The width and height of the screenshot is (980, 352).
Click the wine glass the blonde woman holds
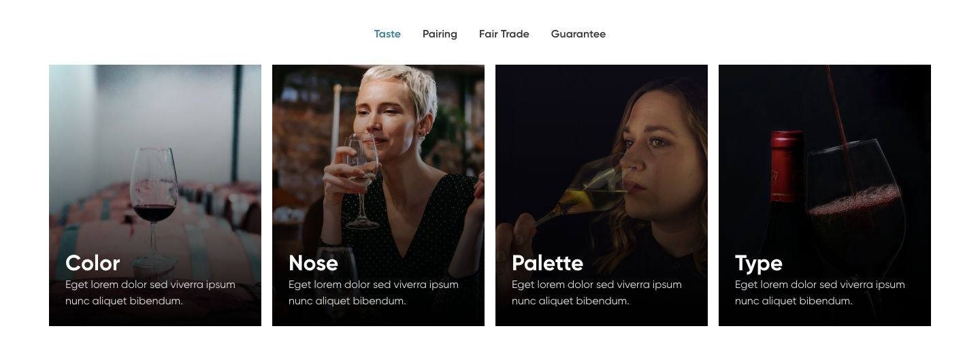(x=361, y=170)
